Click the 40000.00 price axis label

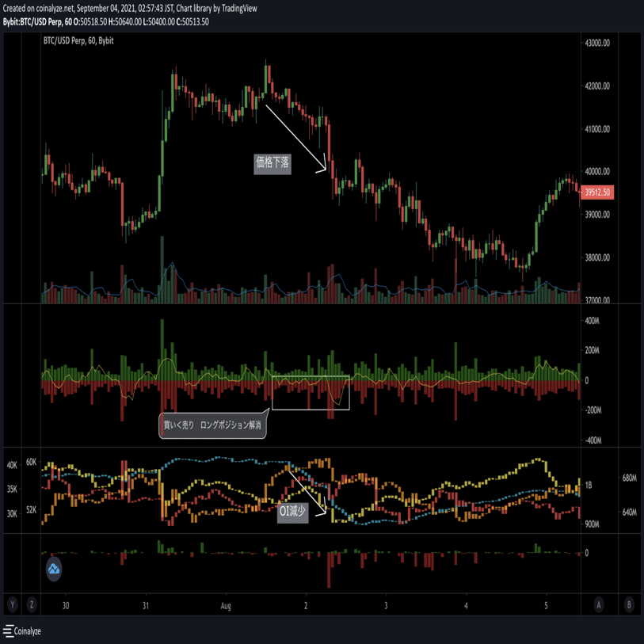tap(597, 172)
